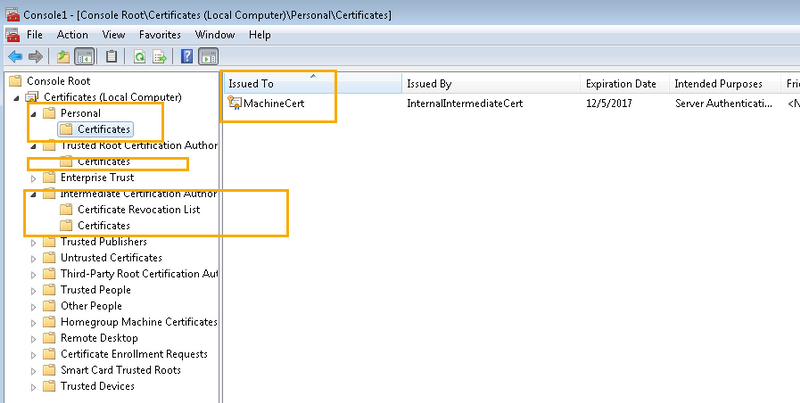Click the MachineCert certificate icon
800x403 pixels.
pyautogui.click(x=236, y=102)
